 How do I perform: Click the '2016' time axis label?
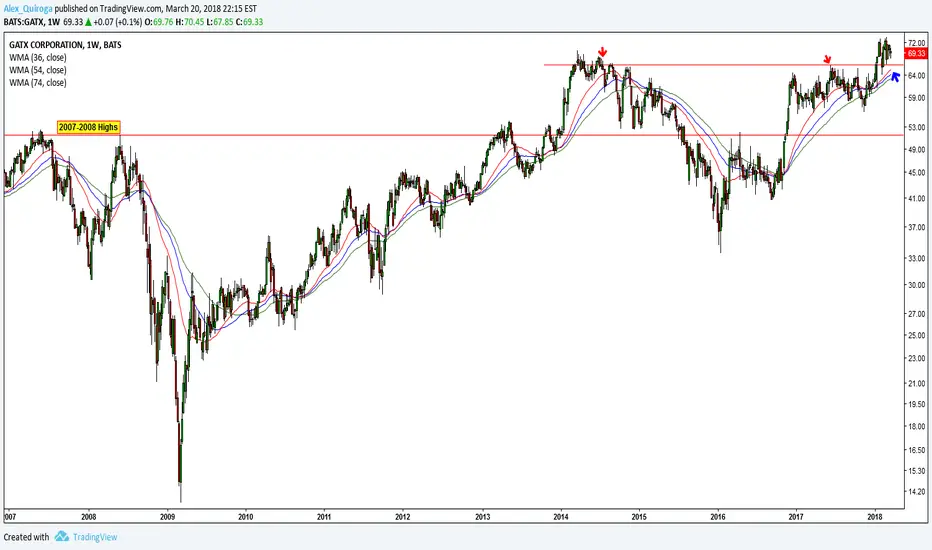[x=718, y=517]
